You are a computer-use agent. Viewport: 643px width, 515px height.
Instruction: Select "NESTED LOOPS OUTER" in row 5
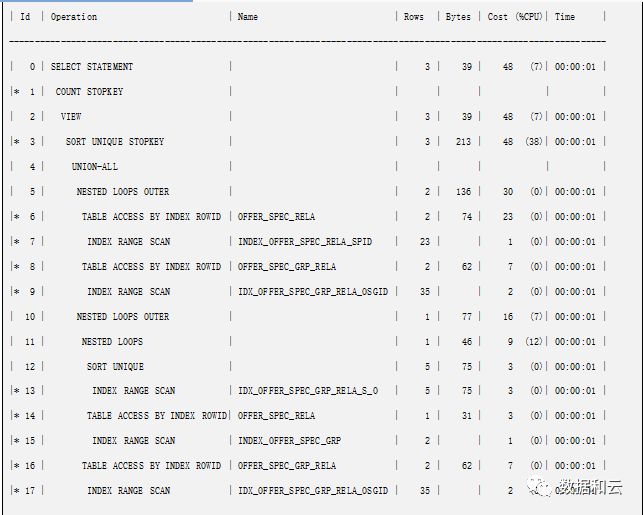pos(123,192)
